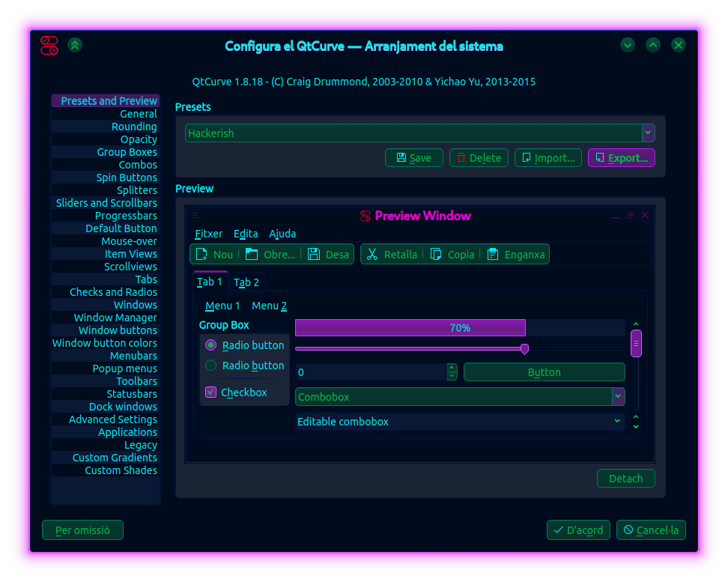Click the Cancel·la button
The image size is (728, 582).
(x=651, y=530)
